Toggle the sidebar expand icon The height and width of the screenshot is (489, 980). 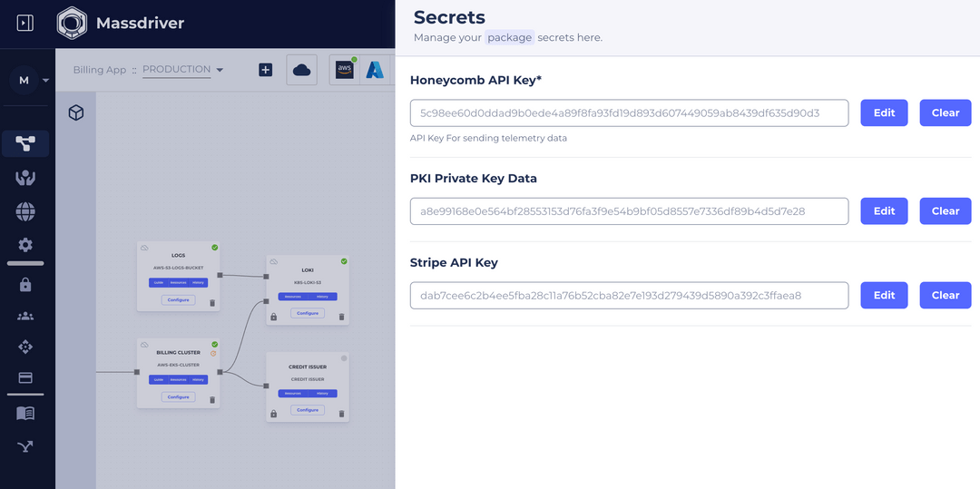pos(25,23)
